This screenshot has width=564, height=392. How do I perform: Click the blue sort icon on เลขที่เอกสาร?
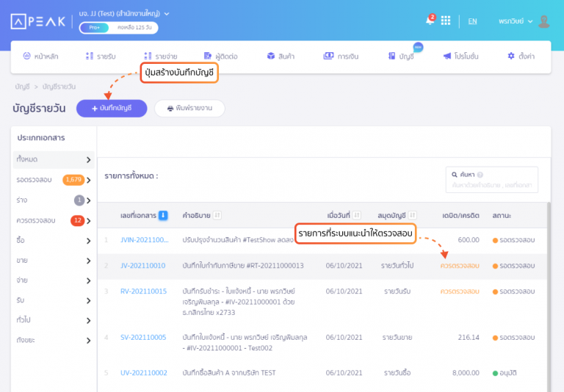(x=163, y=215)
